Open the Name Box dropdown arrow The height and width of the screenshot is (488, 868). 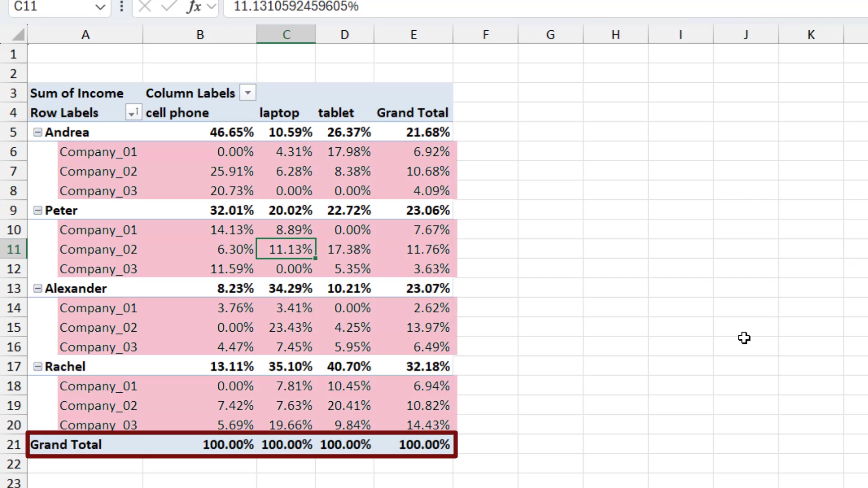coord(100,7)
